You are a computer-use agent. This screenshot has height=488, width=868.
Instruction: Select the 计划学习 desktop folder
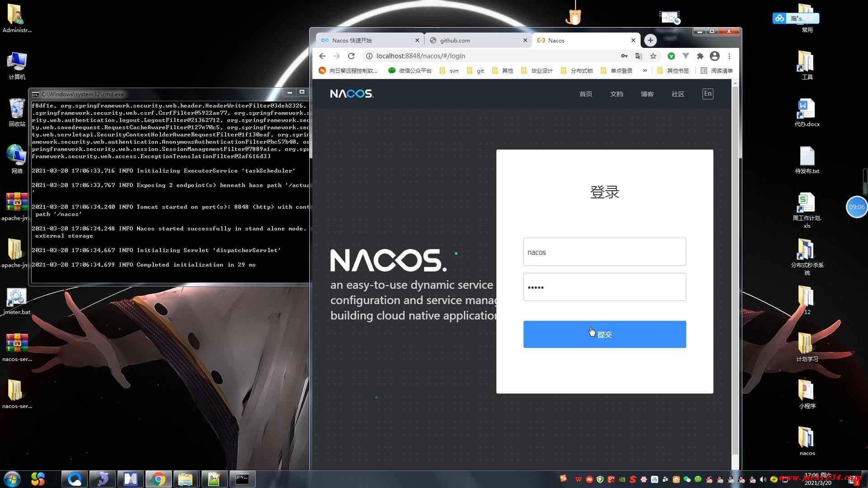pos(807,347)
